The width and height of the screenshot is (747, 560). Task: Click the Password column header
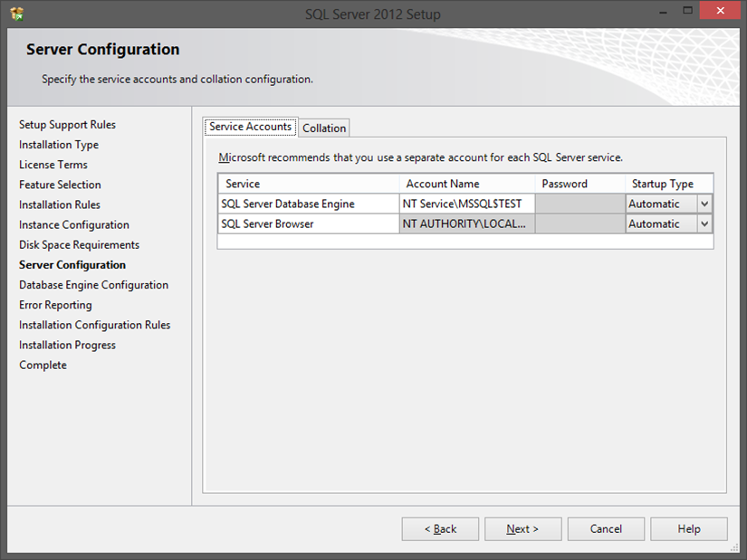click(x=579, y=184)
